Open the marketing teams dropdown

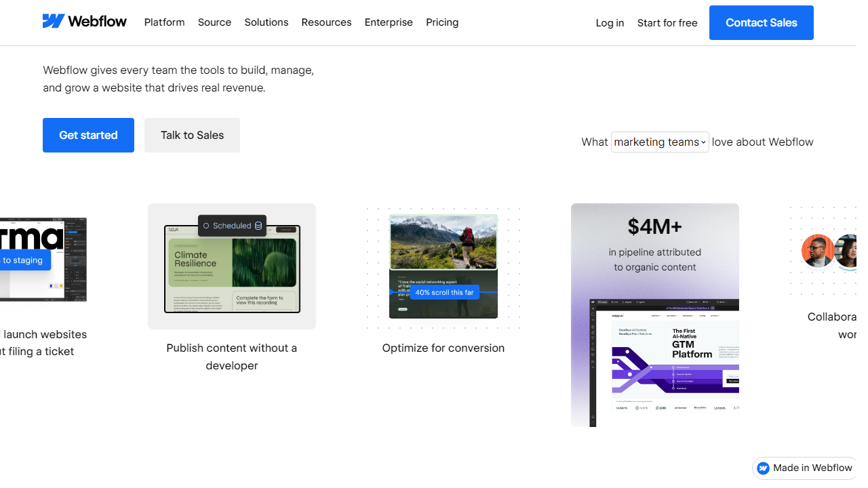(660, 142)
